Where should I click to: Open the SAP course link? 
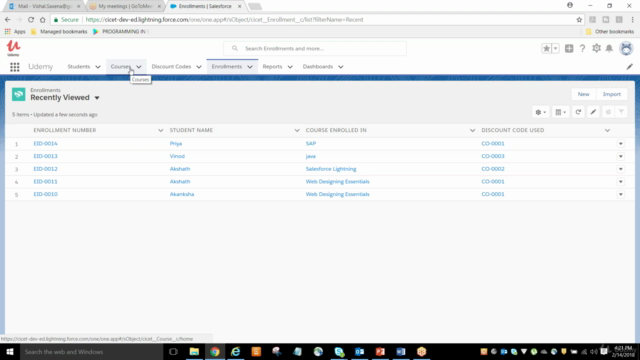pos(311,144)
